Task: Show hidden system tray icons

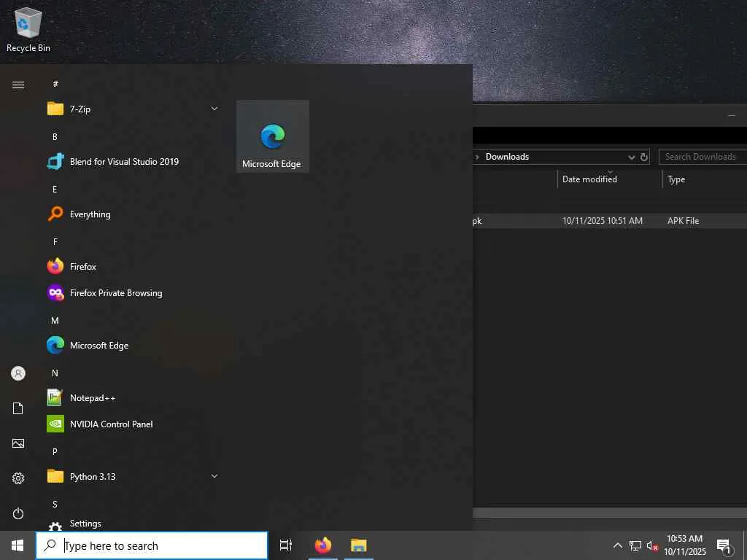Action: pyautogui.click(x=617, y=545)
